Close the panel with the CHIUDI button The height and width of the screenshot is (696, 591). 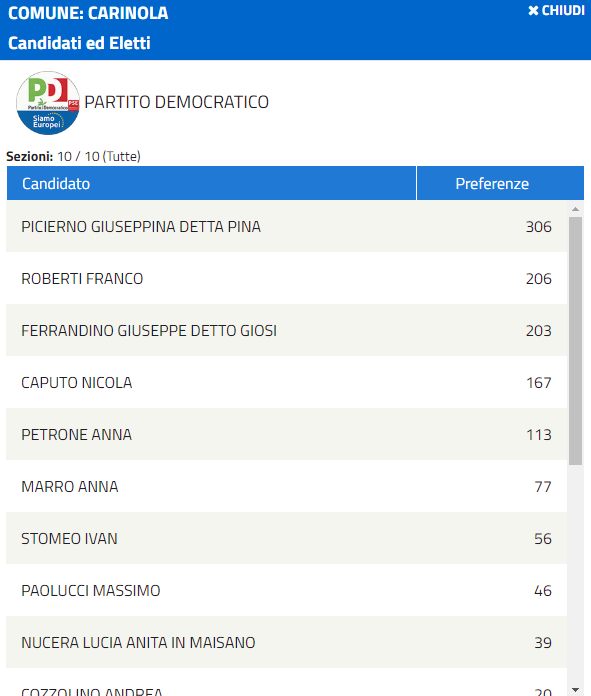[556, 10]
